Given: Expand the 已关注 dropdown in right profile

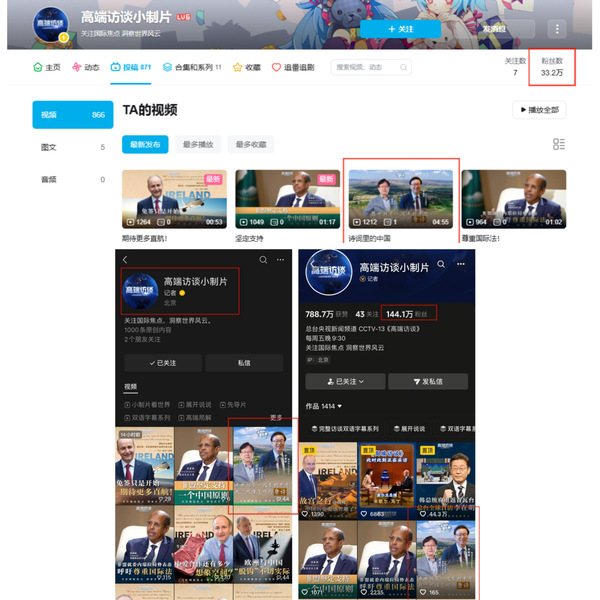Looking at the screenshot, I should pyautogui.click(x=342, y=381).
